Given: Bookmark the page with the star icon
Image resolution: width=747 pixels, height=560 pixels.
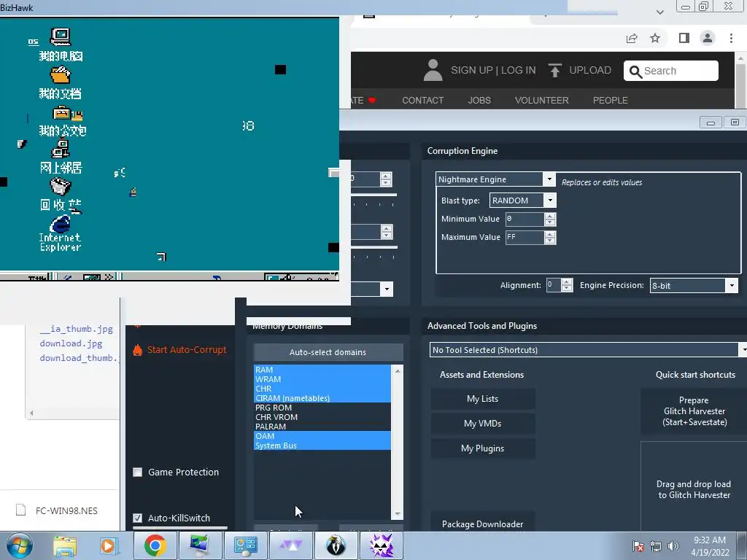Looking at the screenshot, I should click(x=655, y=38).
